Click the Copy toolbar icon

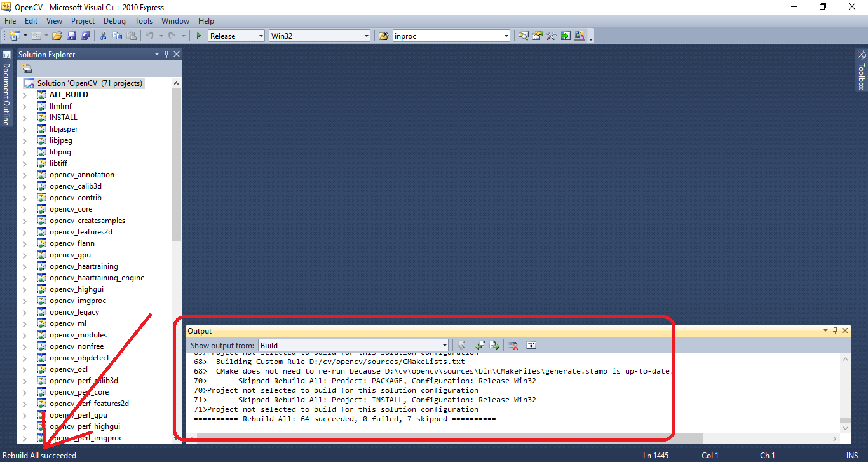coord(118,36)
